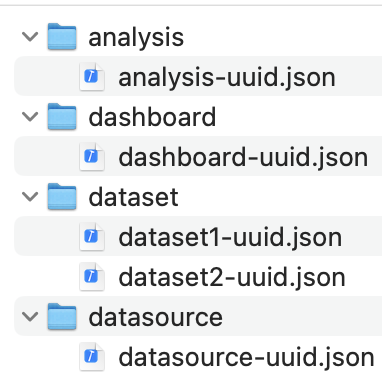Select the dataset folder name label

(x=133, y=197)
